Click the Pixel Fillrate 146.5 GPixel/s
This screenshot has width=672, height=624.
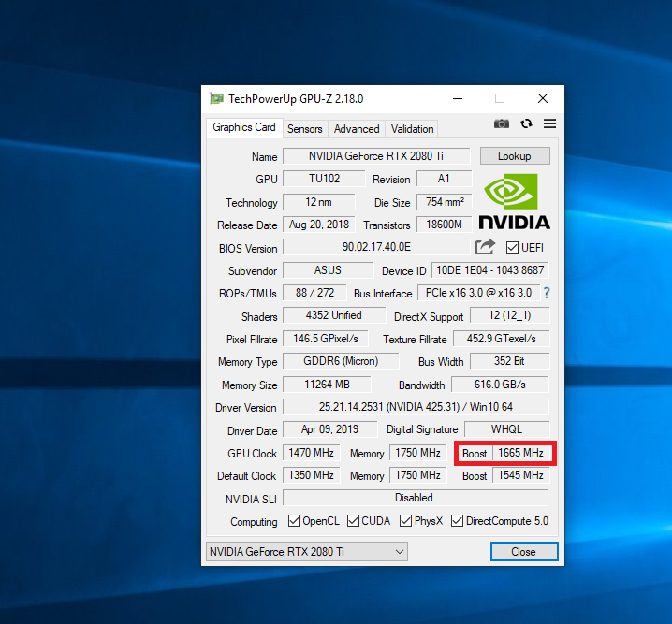click(326, 339)
